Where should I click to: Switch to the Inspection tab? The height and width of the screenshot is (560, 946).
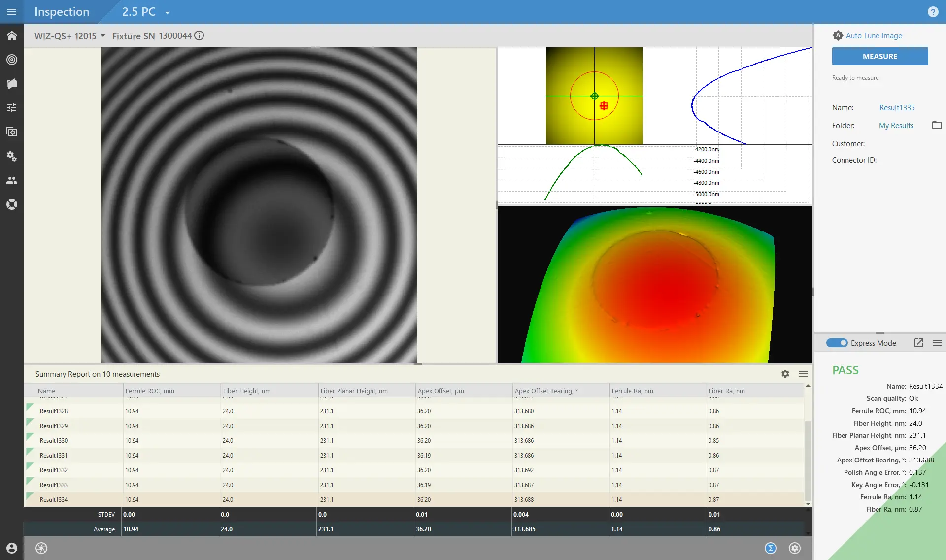62,11
